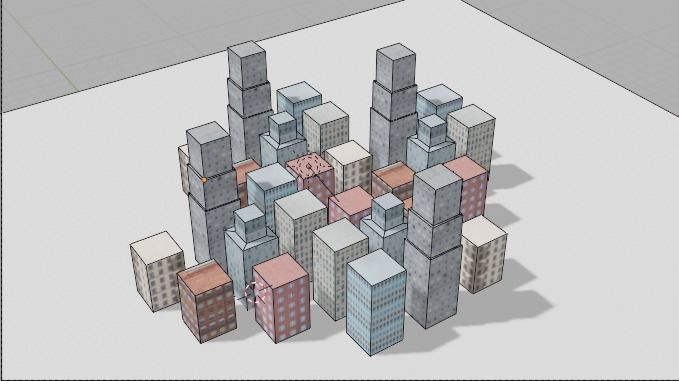Screen dimensions: 679x381
Task: Select the isolated beige building at far right
Action: pos(483,255)
